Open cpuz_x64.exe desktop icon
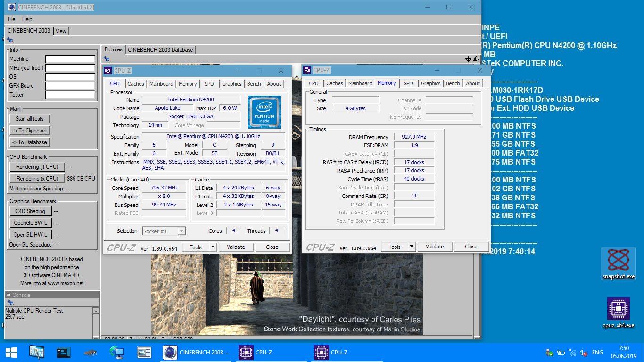This screenshot has height=362, width=644. (619, 313)
